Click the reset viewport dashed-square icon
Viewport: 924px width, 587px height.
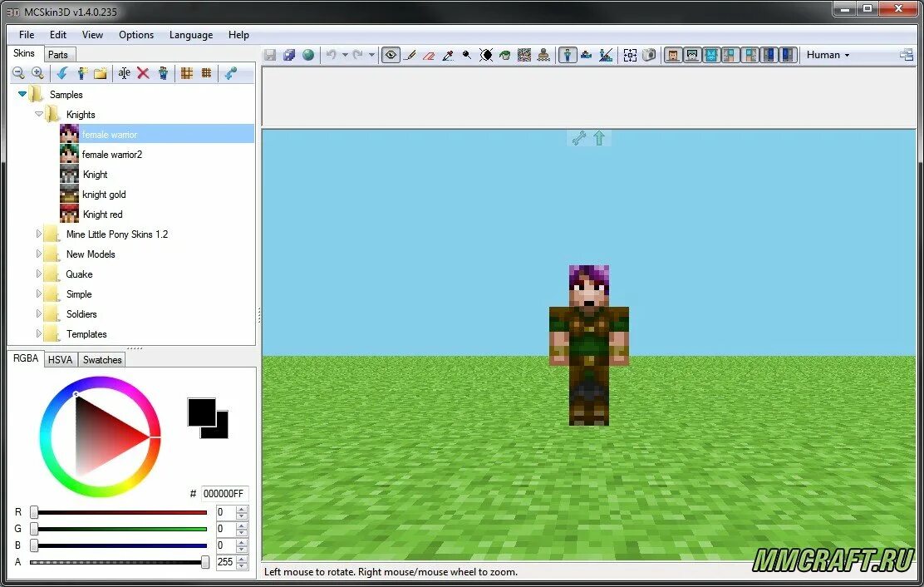(x=630, y=55)
